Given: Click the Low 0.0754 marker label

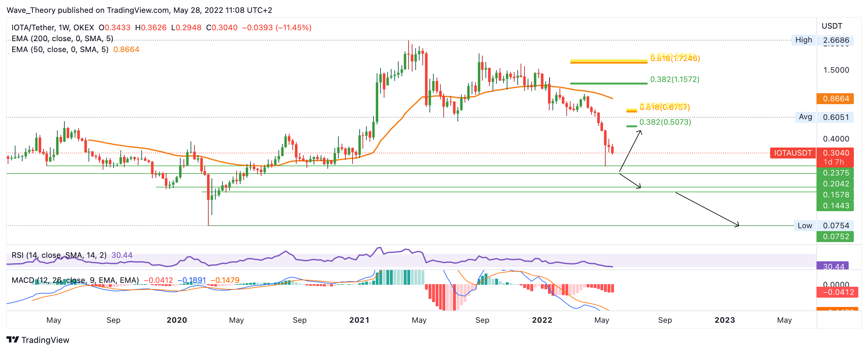Looking at the screenshot, I should point(805,226).
